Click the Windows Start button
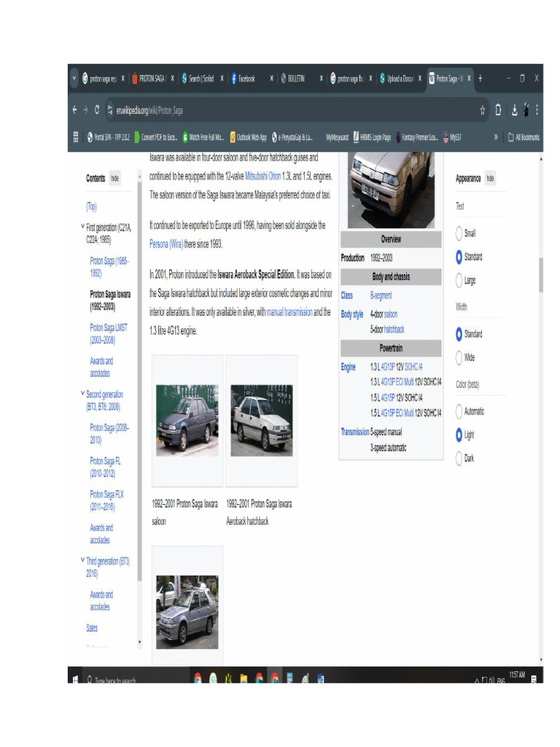560x747 pixels. click(75, 679)
